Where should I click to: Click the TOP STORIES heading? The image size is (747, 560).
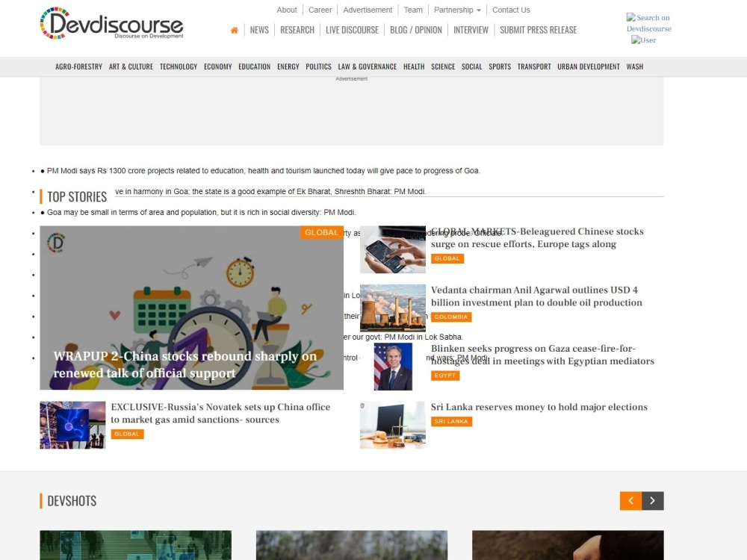point(77,196)
